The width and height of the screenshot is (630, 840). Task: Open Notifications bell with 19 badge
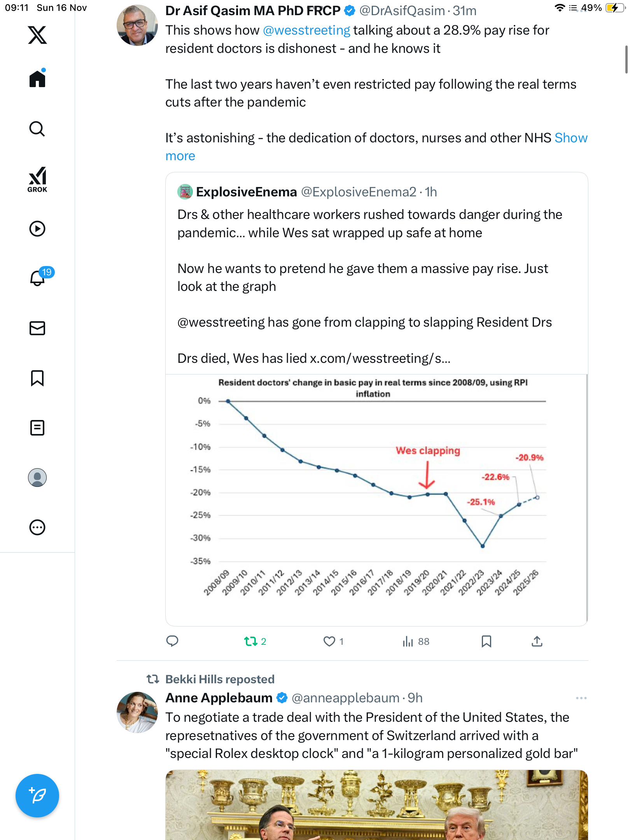coord(38,278)
